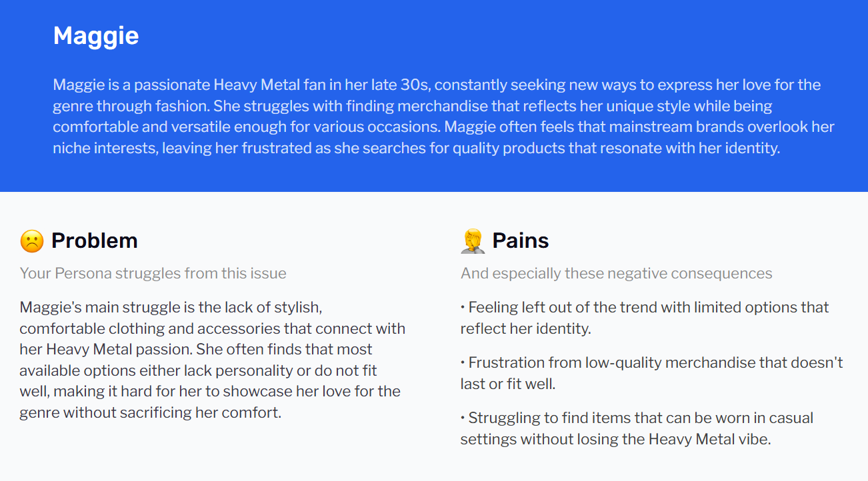Click the sad face emoji beside Problem

(x=32, y=240)
